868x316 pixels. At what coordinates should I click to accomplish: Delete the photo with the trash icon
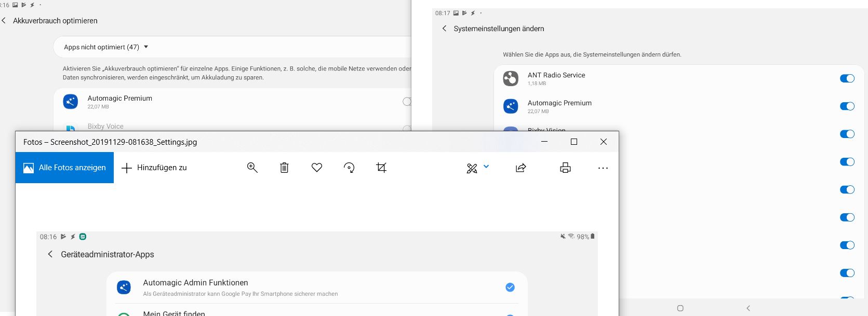pos(284,168)
